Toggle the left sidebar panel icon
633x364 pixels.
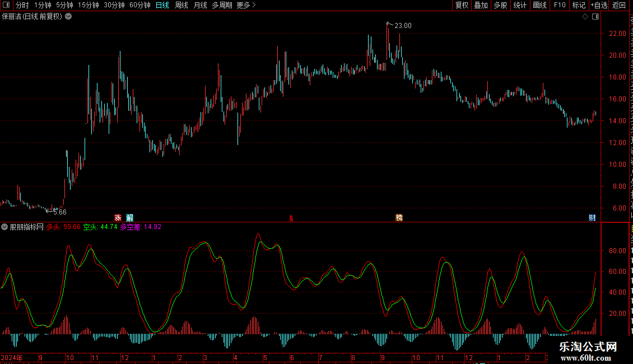click(x=6, y=5)
